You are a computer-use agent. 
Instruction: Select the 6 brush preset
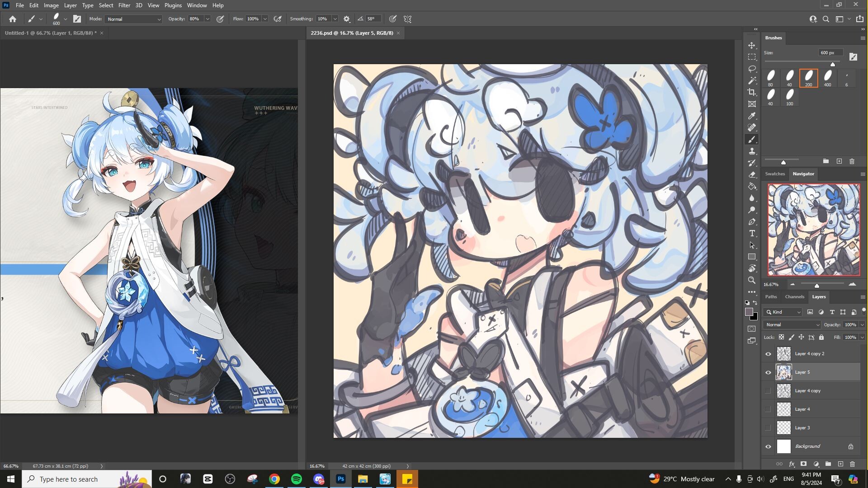(x=846, y=78)
